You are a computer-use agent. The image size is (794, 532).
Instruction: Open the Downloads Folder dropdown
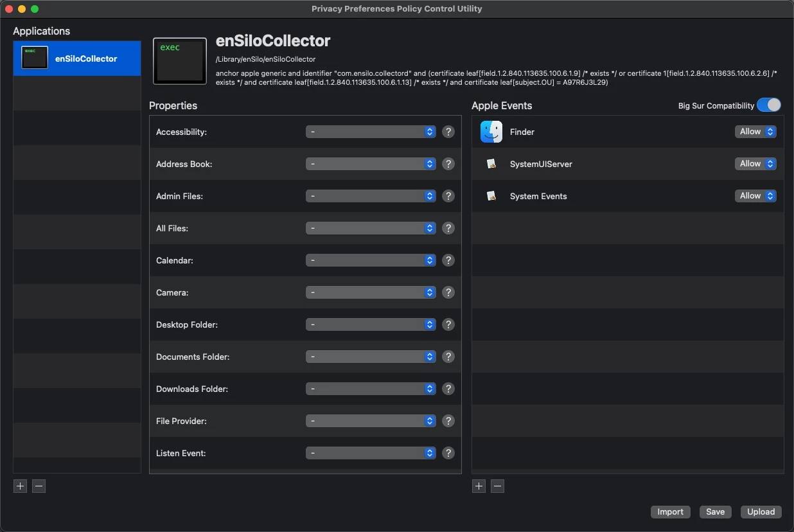[x=371, y=389]
